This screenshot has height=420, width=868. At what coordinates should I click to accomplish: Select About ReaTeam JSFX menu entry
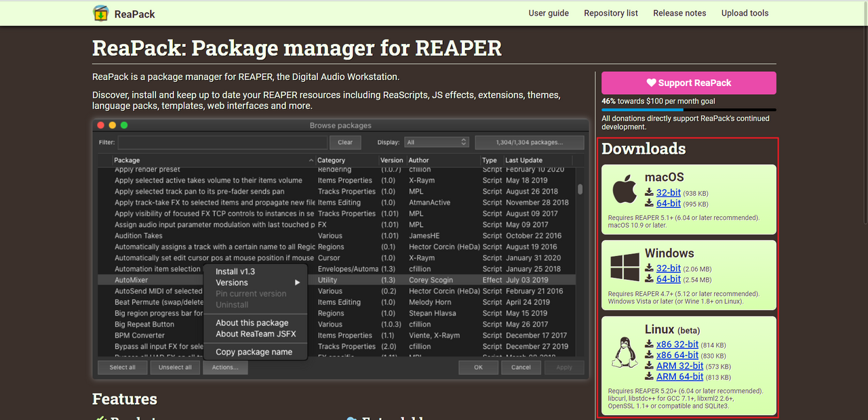[254, 334]
